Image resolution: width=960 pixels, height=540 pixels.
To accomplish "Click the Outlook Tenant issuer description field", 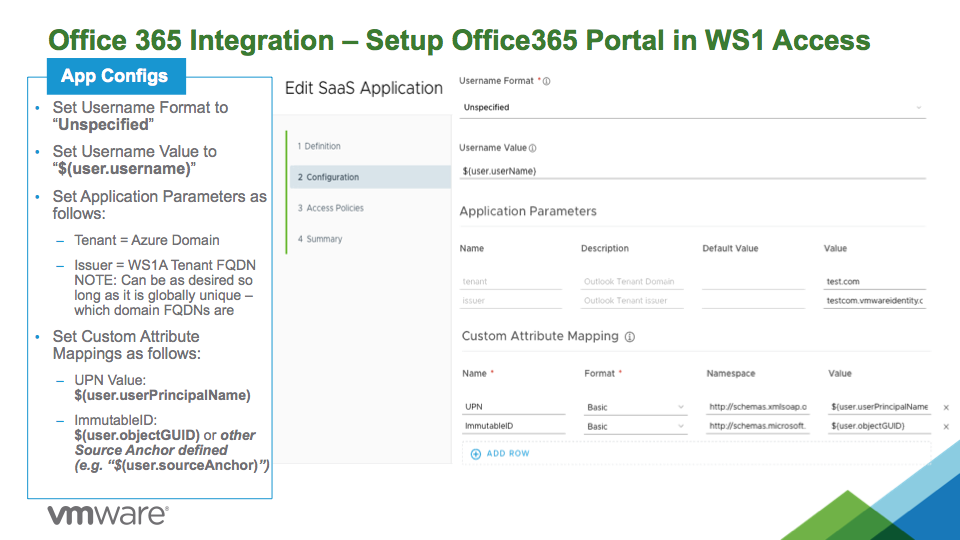I will tap(631, 301).
